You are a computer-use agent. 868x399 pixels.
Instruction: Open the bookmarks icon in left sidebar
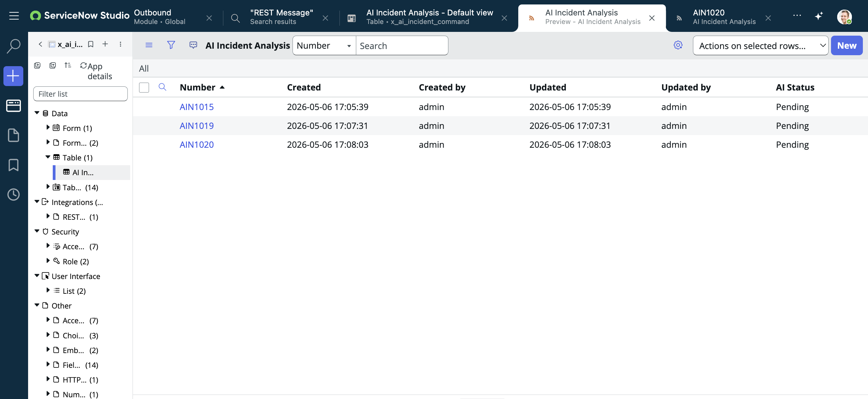[14, 165]
